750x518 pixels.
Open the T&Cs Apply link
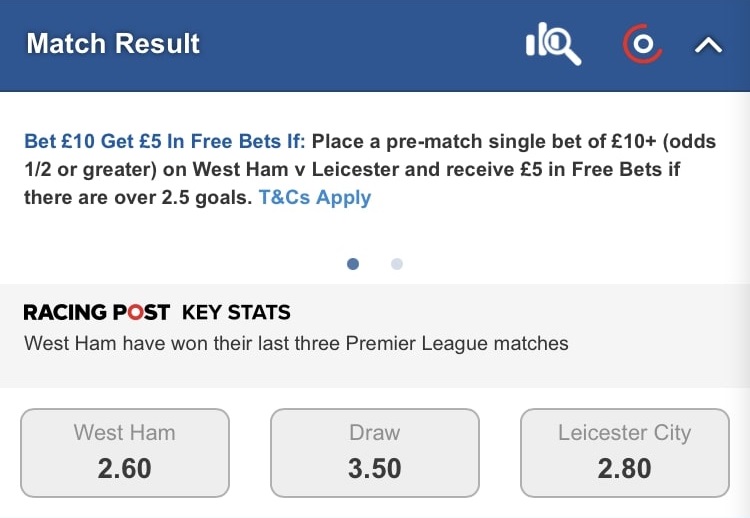314,197
